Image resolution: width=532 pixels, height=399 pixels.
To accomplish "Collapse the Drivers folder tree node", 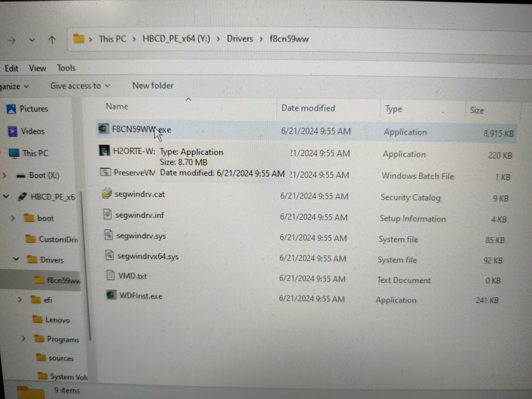I will [16, 259].
